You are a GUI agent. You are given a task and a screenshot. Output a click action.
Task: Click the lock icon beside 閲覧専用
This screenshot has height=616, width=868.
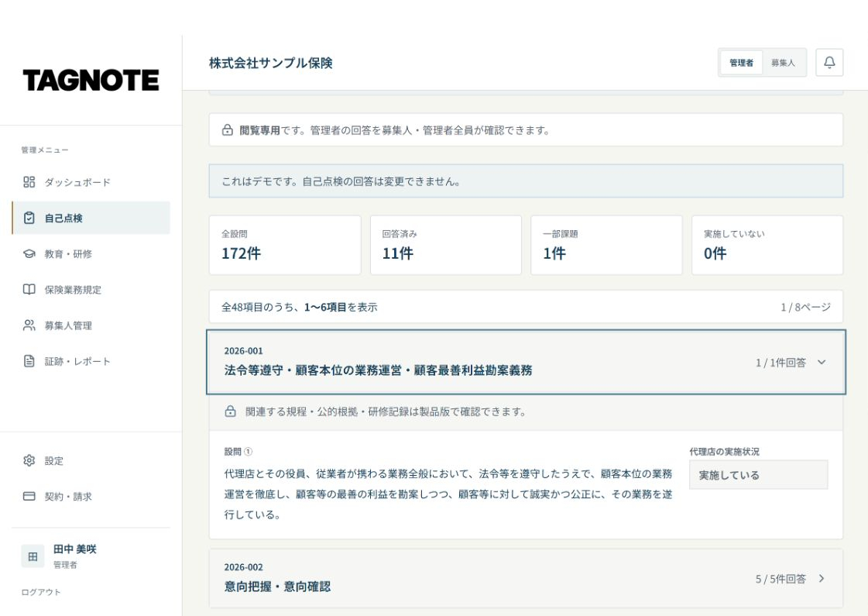[228, 130]
